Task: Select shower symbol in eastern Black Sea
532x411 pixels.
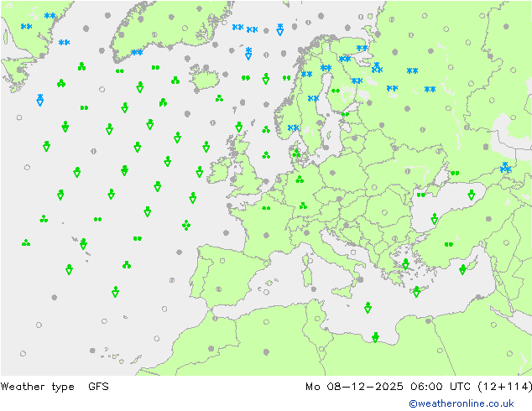Action: tap(471, 195)
